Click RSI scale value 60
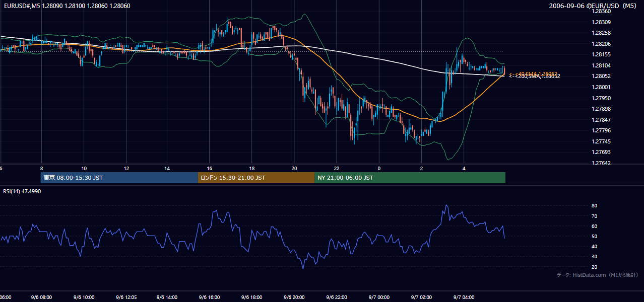 [595, 226]
